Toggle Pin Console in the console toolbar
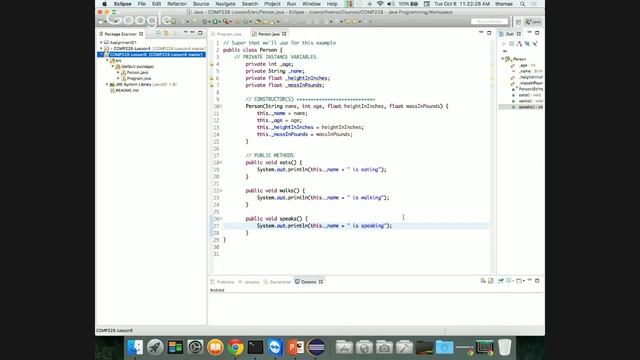 click(x=501, y=281)
